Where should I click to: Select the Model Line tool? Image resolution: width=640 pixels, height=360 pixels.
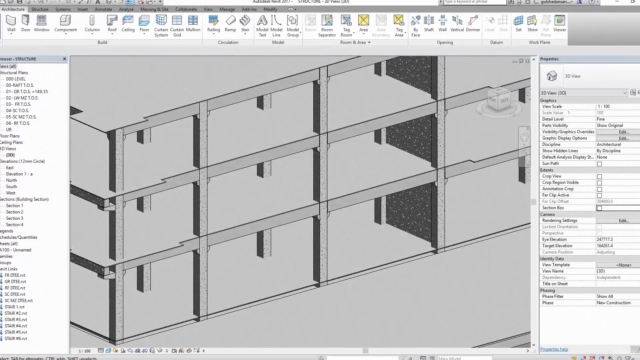(276, 26)
